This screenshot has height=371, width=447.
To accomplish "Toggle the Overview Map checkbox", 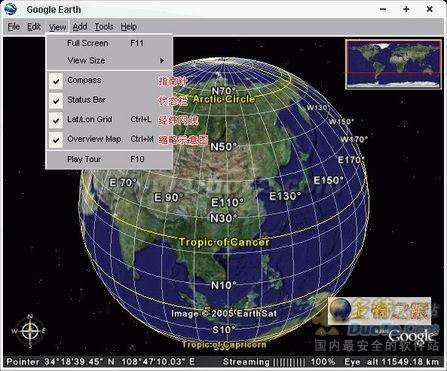I will (56, 139).
